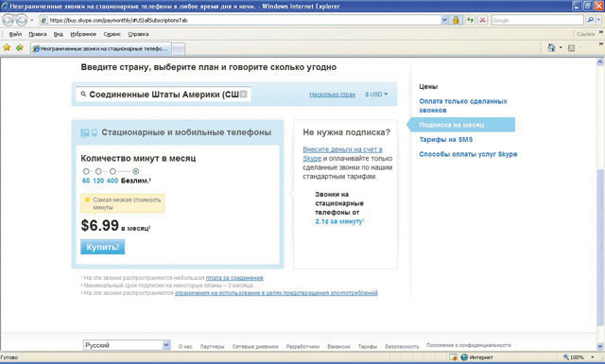Click the yellow star in lowest cost badge
The image size is (605, 364).
pos(87,199)
